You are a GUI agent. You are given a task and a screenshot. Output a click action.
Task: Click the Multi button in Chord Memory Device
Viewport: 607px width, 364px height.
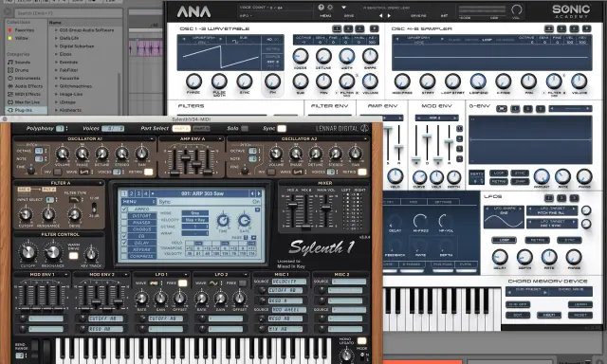tap(549, 316)
